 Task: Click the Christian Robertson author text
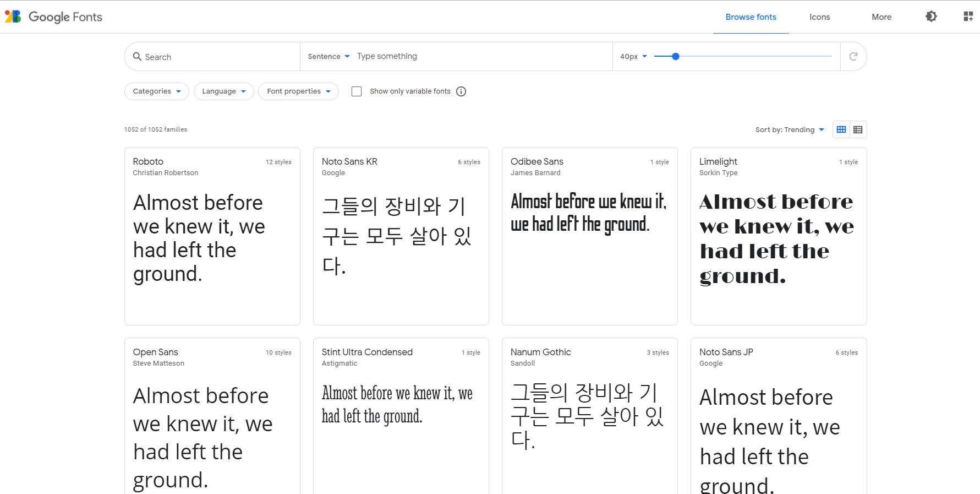(x=166, y=173)
